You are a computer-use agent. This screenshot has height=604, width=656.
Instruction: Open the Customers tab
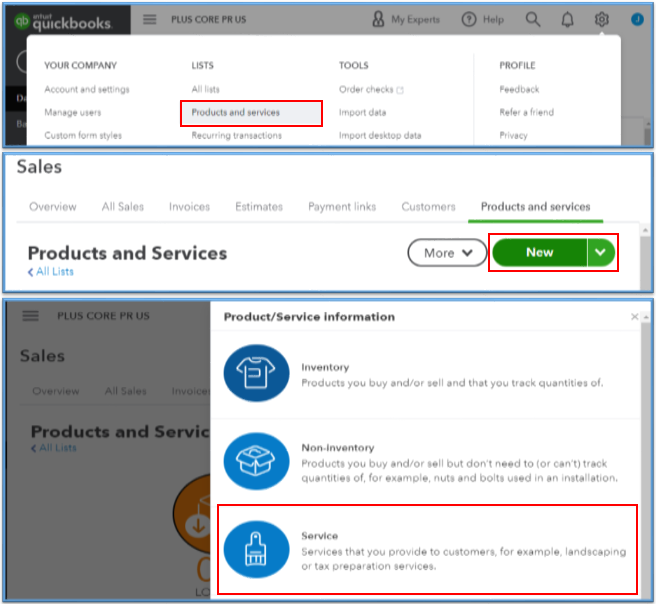click(428, 207)
